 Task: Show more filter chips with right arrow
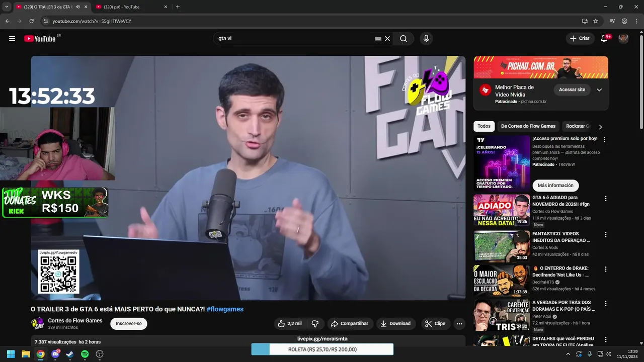[x=600, y=127]
